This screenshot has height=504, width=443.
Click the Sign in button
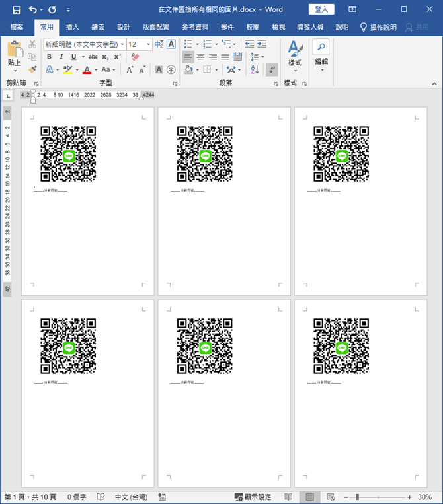321,9
